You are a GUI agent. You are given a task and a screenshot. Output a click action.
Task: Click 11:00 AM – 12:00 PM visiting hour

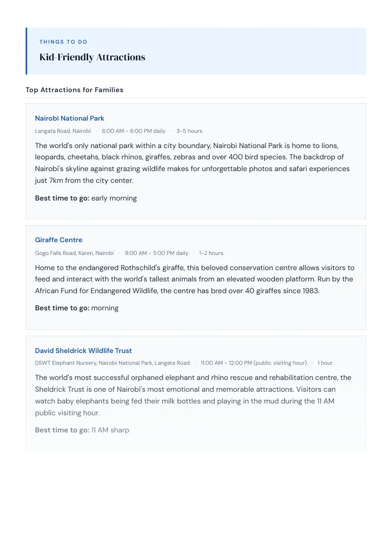pos(254,363)
